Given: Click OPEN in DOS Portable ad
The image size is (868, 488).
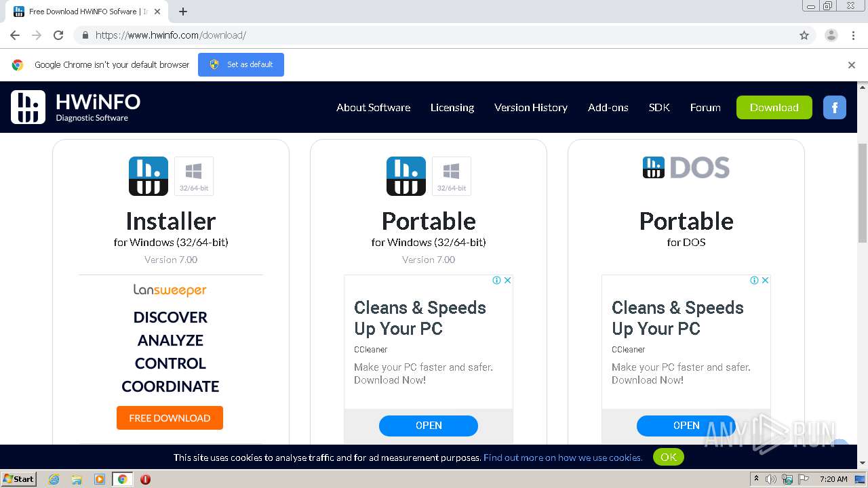Looking at the screenshot, I should tap(686, 426).
